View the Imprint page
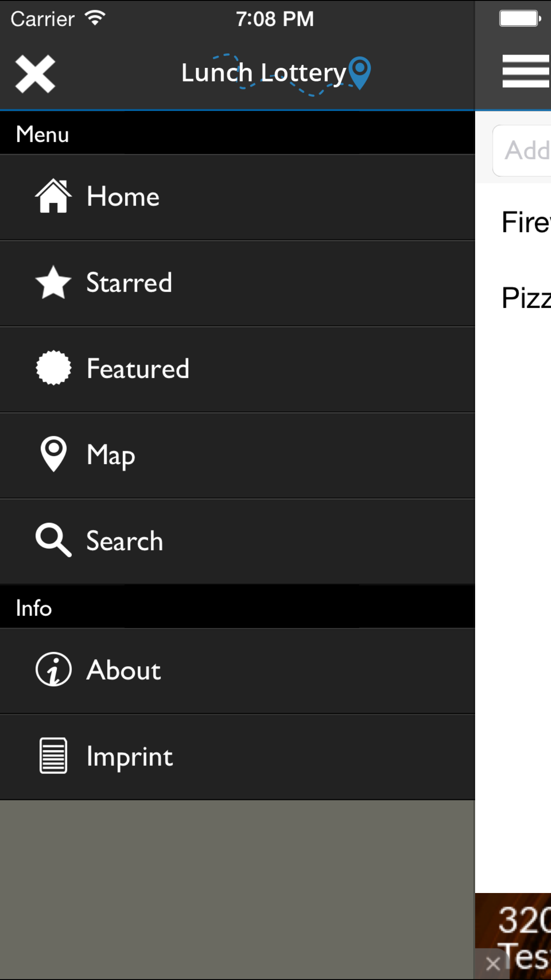 coord(237,757)
